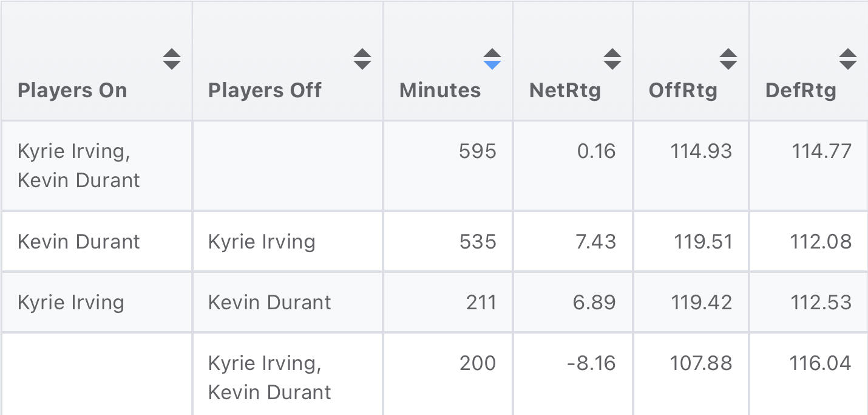Select the Players Off column header label
868x415 pixels.
coord(265,91)
